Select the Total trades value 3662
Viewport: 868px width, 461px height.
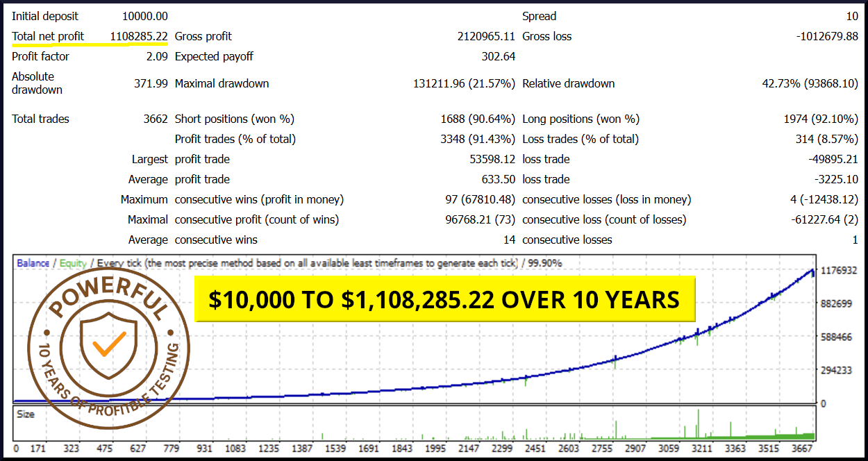click(x=156, y=119)
